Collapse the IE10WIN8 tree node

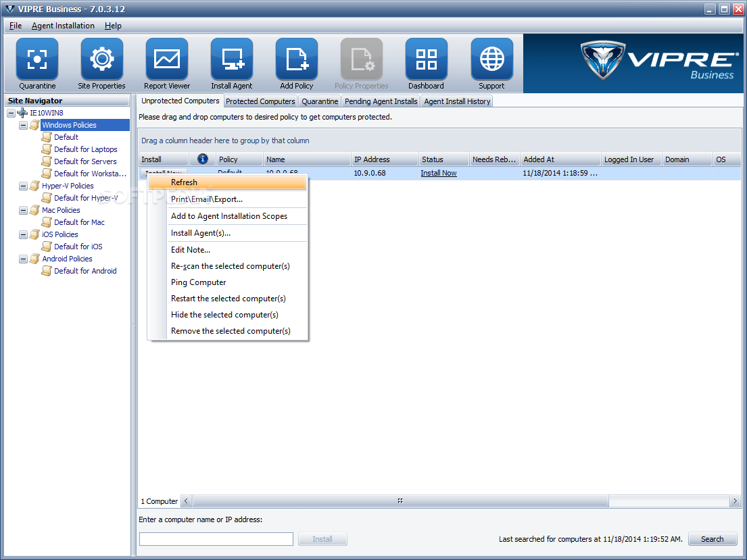[x=11, y=113]
